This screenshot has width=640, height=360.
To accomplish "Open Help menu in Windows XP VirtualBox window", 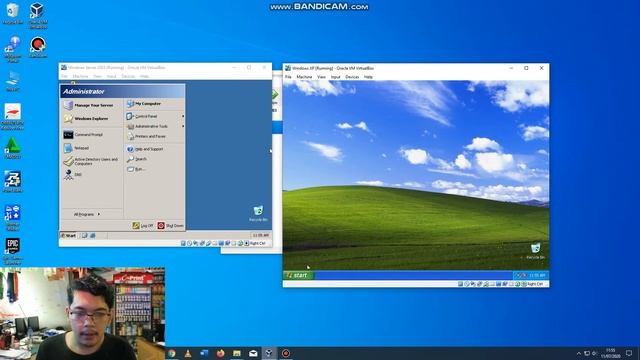I will point(368,77).
